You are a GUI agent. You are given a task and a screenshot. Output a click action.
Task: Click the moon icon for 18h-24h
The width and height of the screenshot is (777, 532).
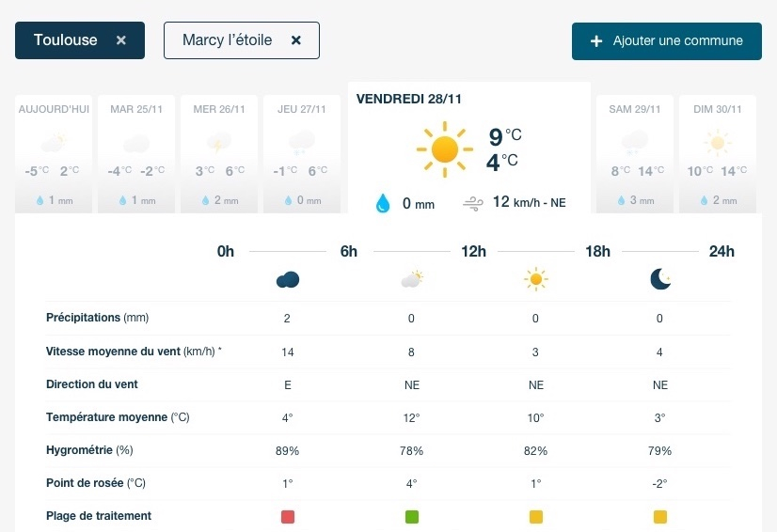pos(660,279)
